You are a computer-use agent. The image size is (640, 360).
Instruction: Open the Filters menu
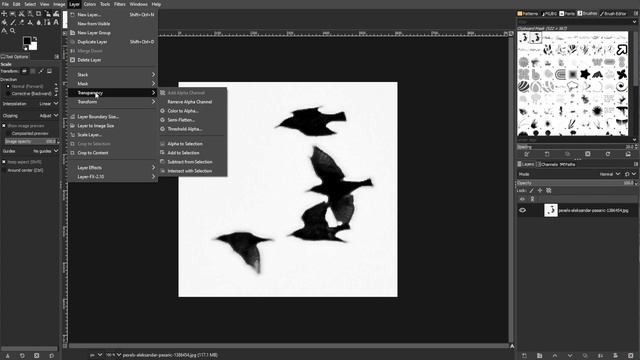[x=120, y=4]
